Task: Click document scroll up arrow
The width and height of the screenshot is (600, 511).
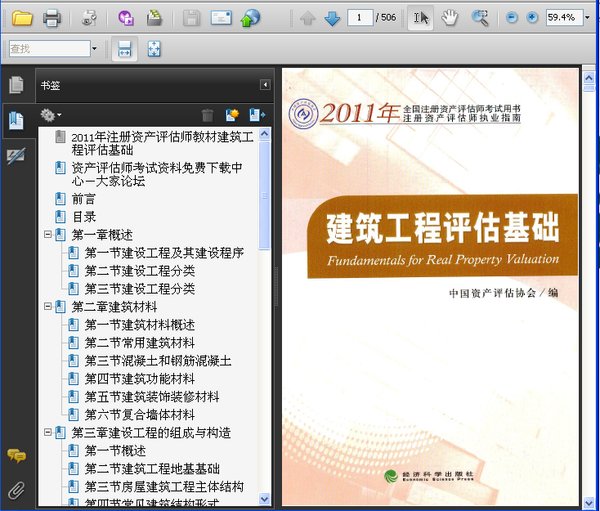Action: pyautogui.click(x=589, y=78)
